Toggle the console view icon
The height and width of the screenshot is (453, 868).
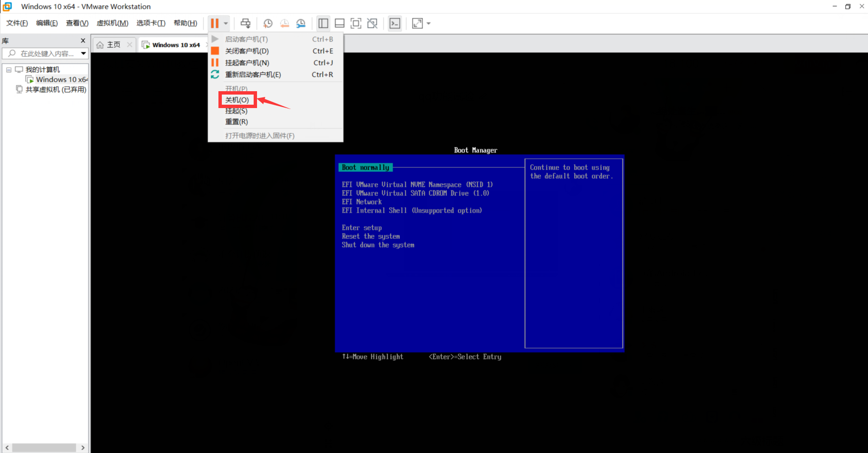[x=395, y=23]
